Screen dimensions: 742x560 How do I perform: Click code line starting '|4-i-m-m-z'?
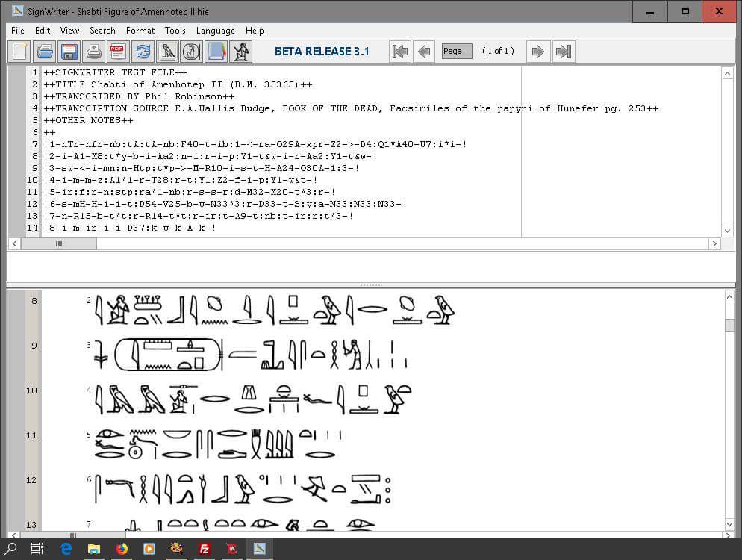point(181,180)
